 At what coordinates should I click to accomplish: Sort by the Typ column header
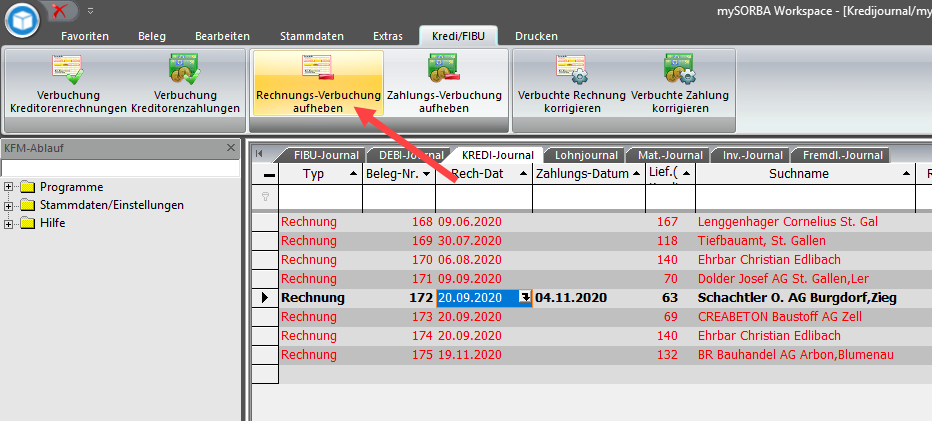[321, 174]
